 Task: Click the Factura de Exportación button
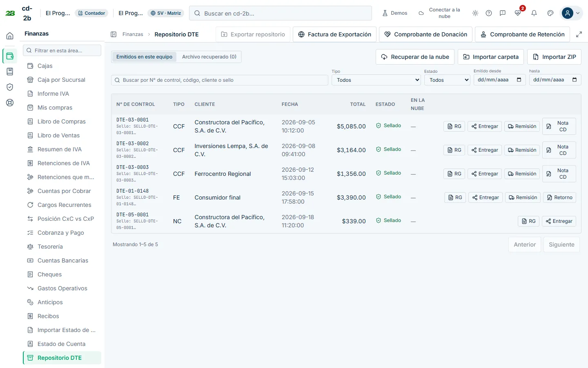[x=334, y=34]
